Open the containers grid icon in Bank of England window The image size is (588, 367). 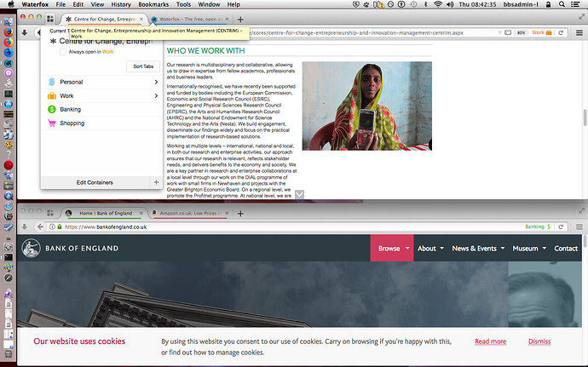point(50,213)
